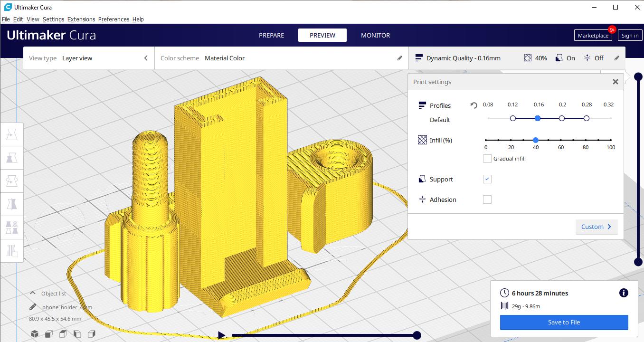Open the Help menu
644x342 pixels.
[138, 19]
